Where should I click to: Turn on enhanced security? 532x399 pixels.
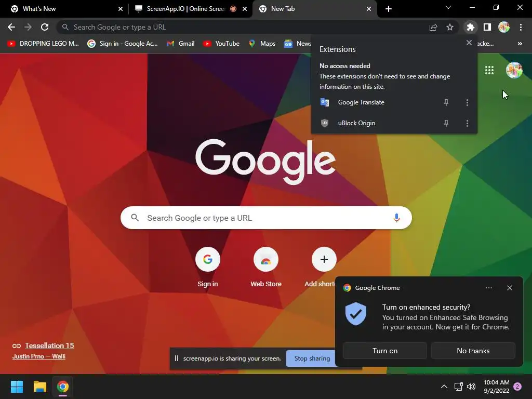point(385,351)
